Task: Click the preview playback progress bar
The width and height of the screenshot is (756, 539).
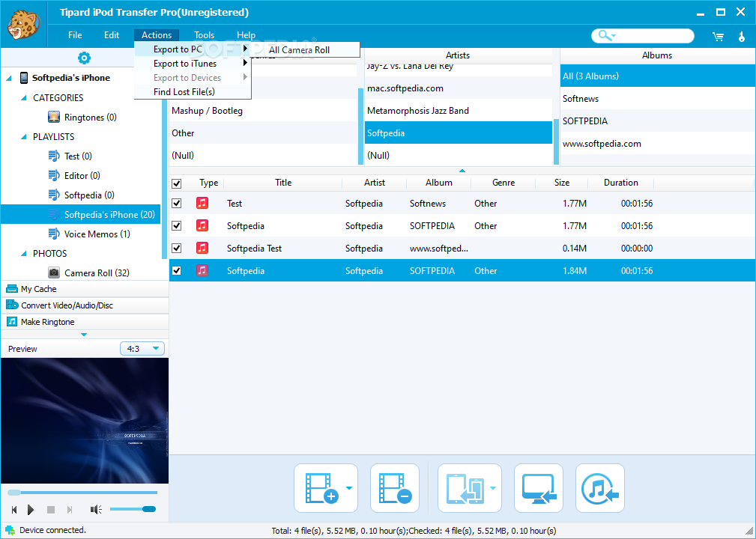Action: [x=82, y=493]
